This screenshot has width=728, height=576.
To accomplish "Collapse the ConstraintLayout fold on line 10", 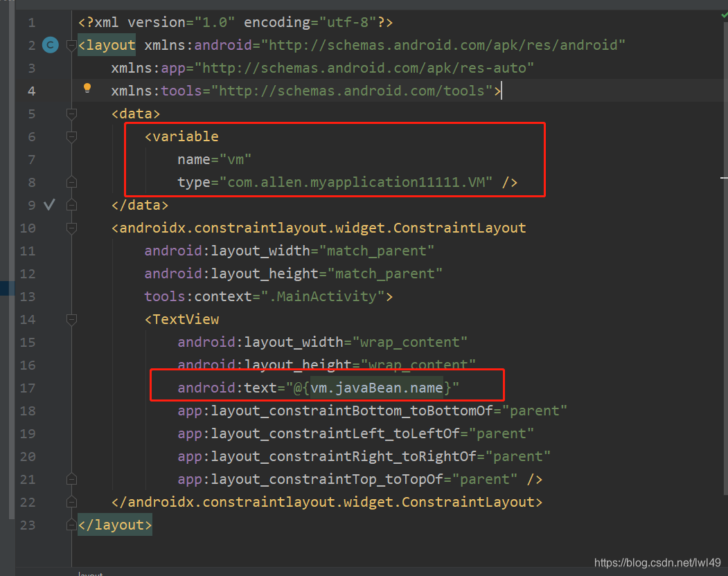I will pyautogui.click(x=71, y=228).
